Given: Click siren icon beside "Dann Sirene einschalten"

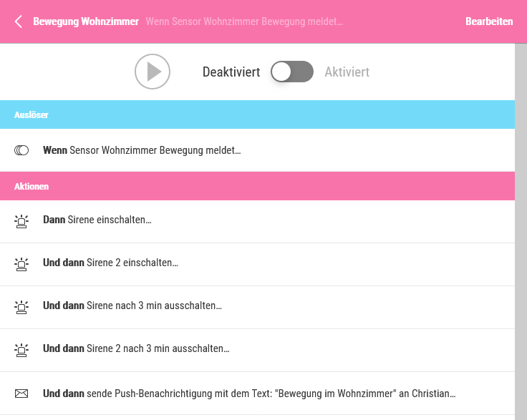Looking at the screenshot, I should click(x=21, y=221).
